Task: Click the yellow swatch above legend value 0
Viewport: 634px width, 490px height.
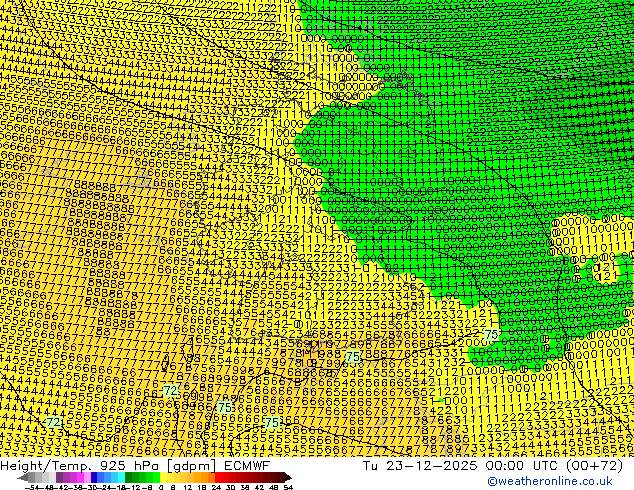Action: pos(163,477)
